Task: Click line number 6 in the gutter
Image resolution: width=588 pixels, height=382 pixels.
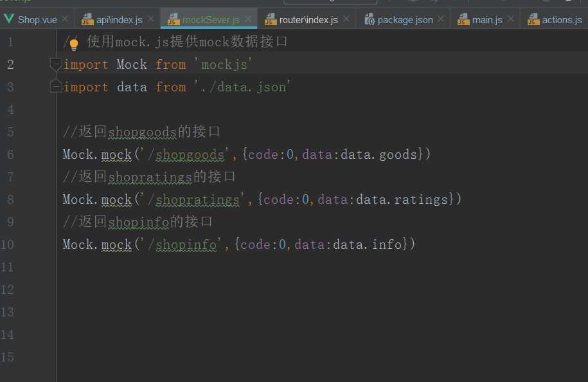Action: (10, 154)
